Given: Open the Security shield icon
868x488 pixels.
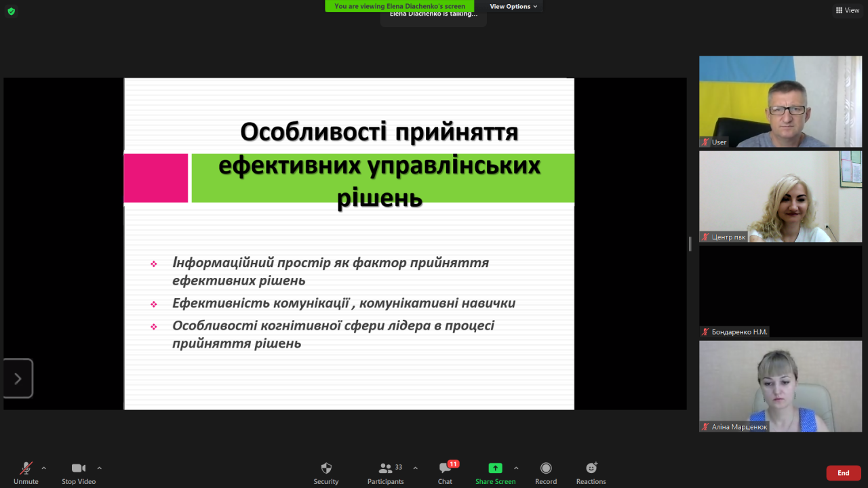Looking at the screenshot, I should pyautogui.click(x=326, y=468).
